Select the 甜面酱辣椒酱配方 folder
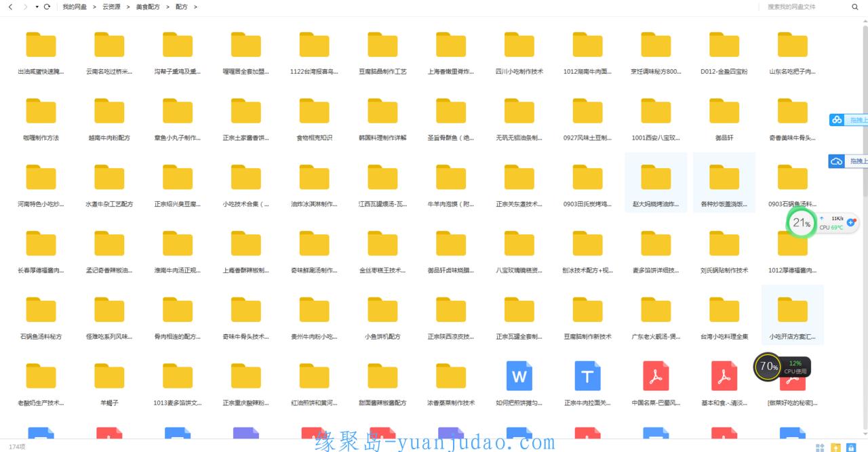This screenshot has height=452, width=868. pos(382,384)
